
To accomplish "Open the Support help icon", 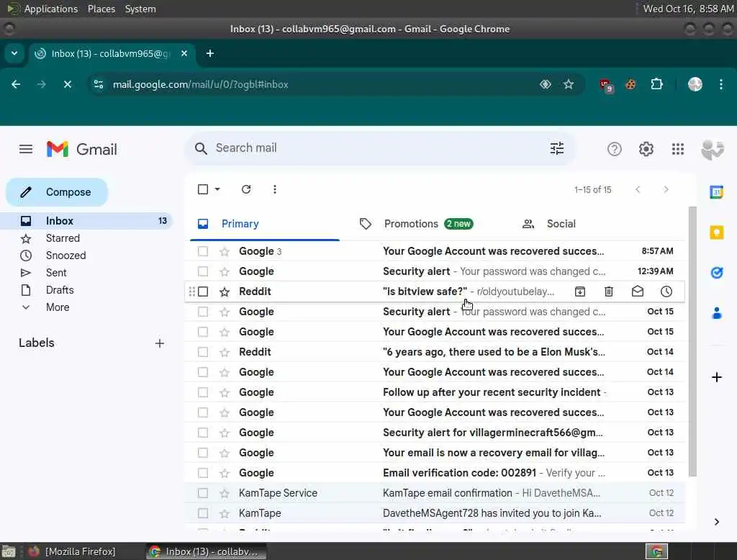I will pyautogui.click(x=615, y=150).
